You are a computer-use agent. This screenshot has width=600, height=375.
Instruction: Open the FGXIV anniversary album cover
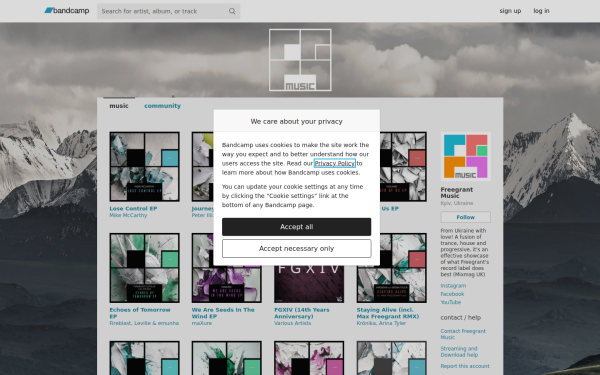click(x=309, y=284)
